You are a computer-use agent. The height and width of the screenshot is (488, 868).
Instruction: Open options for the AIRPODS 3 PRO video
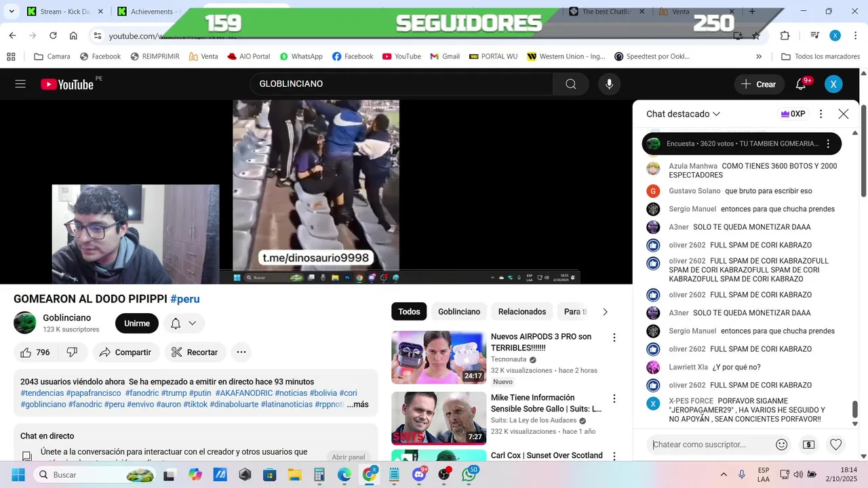tap(614, 338)
